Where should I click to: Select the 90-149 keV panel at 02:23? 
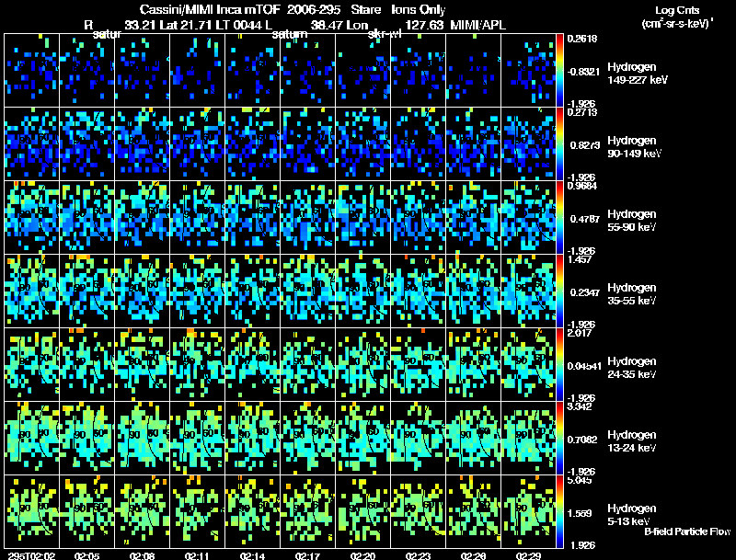pyautogui.click(x=419, y=144)
